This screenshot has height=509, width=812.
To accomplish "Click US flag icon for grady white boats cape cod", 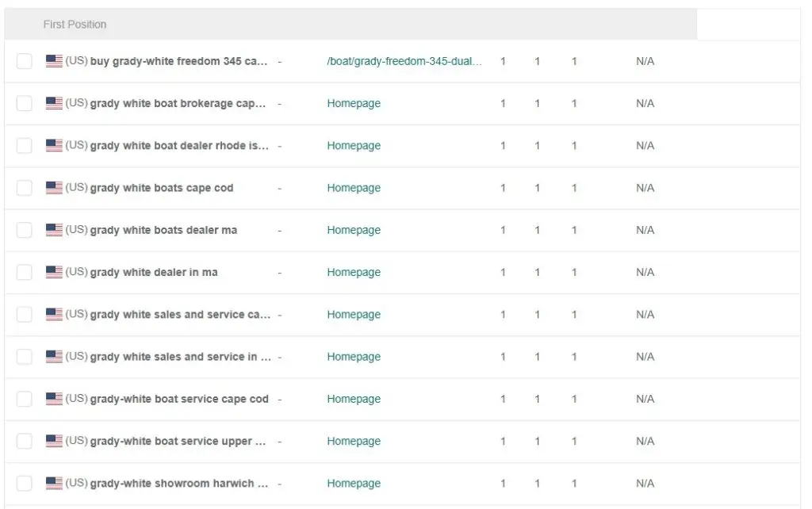I will pos(54,187).
